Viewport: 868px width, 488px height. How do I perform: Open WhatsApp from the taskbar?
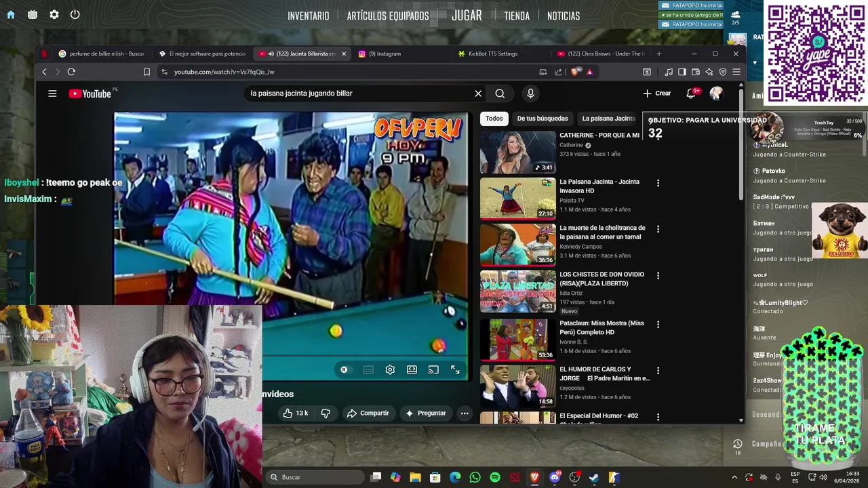tap(475, 477)
